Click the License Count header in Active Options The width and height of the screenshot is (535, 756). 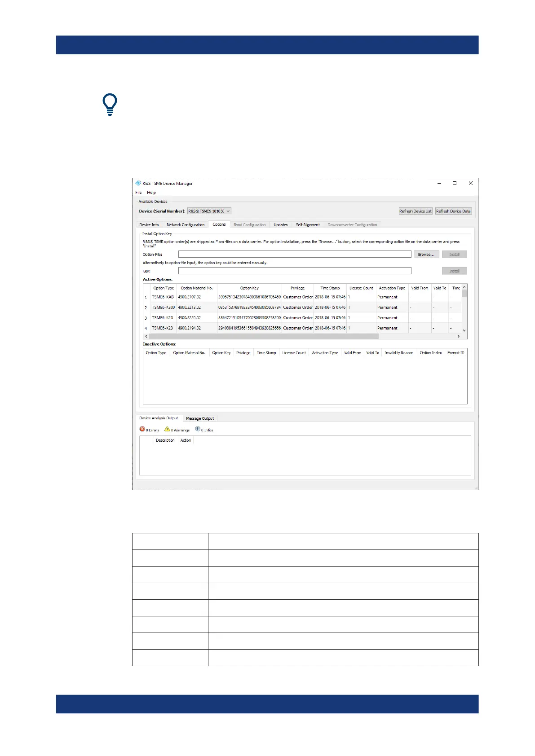361,288
